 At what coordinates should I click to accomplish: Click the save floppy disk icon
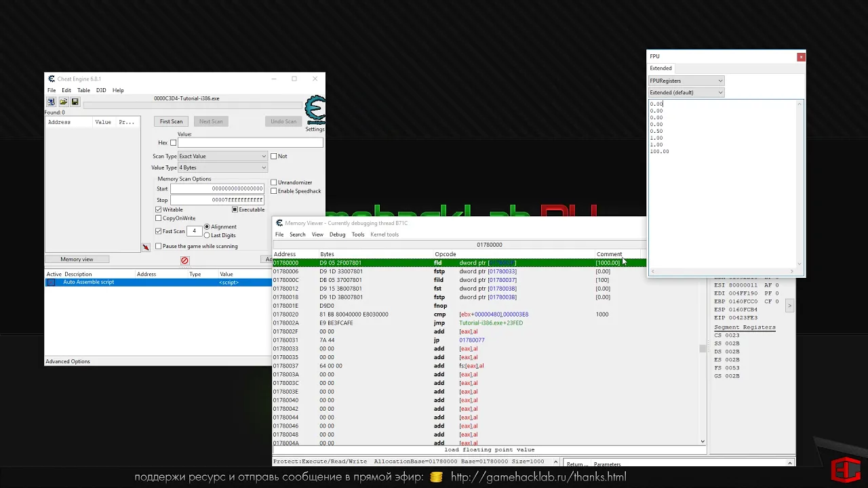tap(75, 102)
